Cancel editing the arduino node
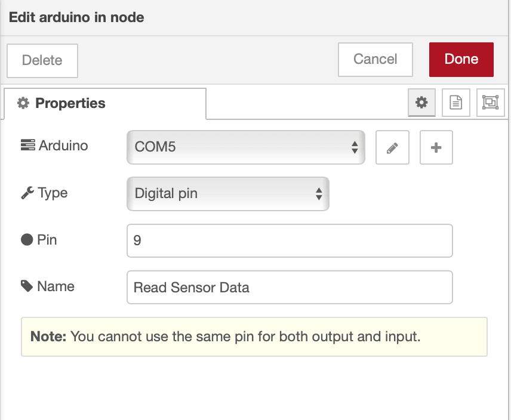Image resolution: width=511 pixels, height=420 pixels. click(375, 59)
